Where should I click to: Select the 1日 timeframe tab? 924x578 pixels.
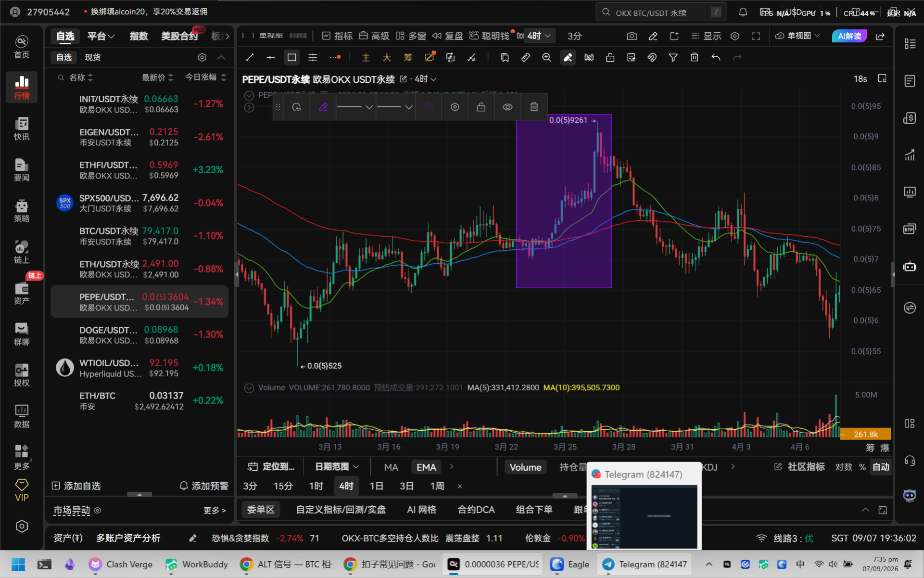[376, 486]
